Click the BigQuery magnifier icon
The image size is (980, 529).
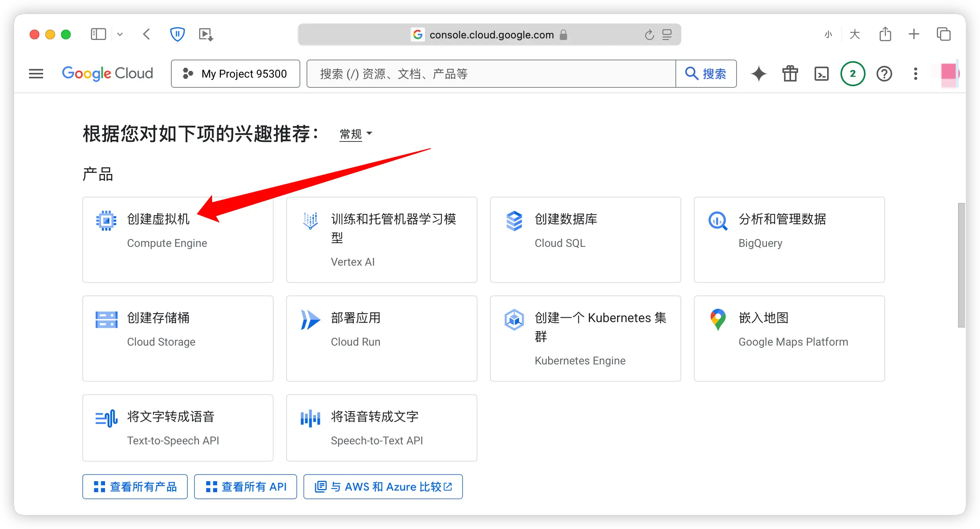(x=718, y=221)
